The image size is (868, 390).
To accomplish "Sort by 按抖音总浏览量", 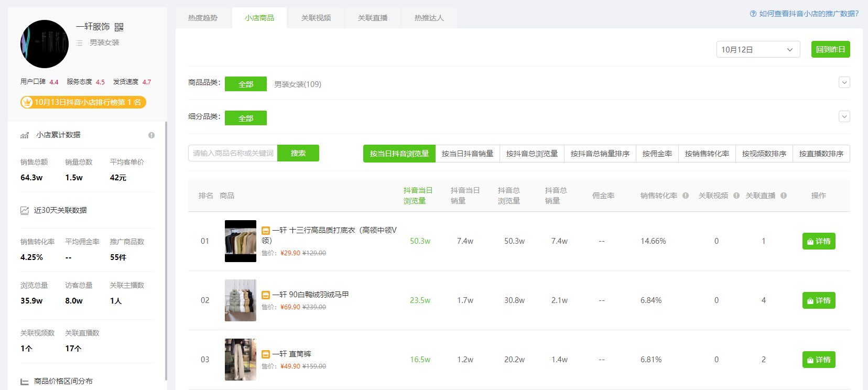I will pos(532,154).
